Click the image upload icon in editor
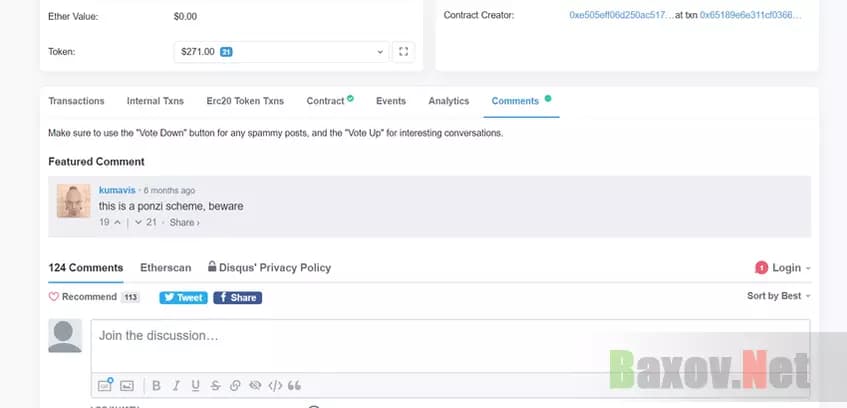Screen dimensions: 847x408 127,385
